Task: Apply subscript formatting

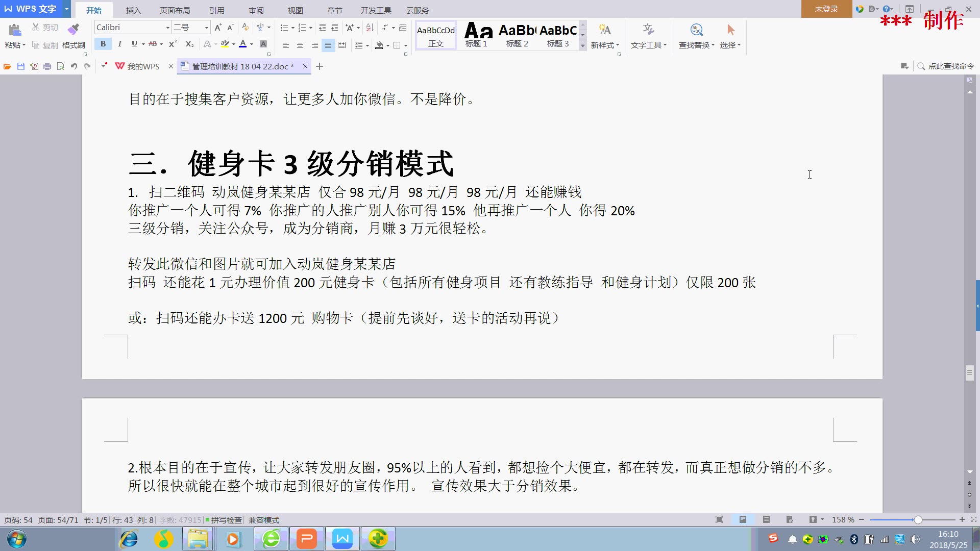Action: click(x=189, y=44)
